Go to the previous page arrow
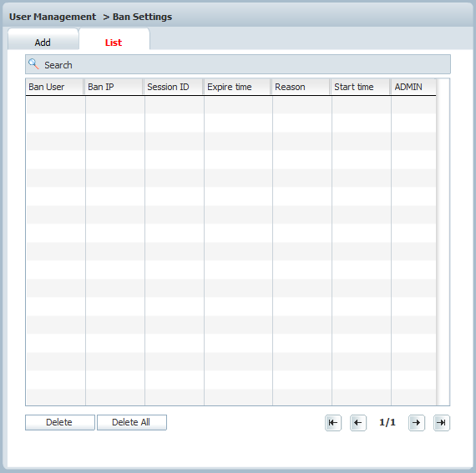This screenshot has width=476, height=473. coord(358,423)
